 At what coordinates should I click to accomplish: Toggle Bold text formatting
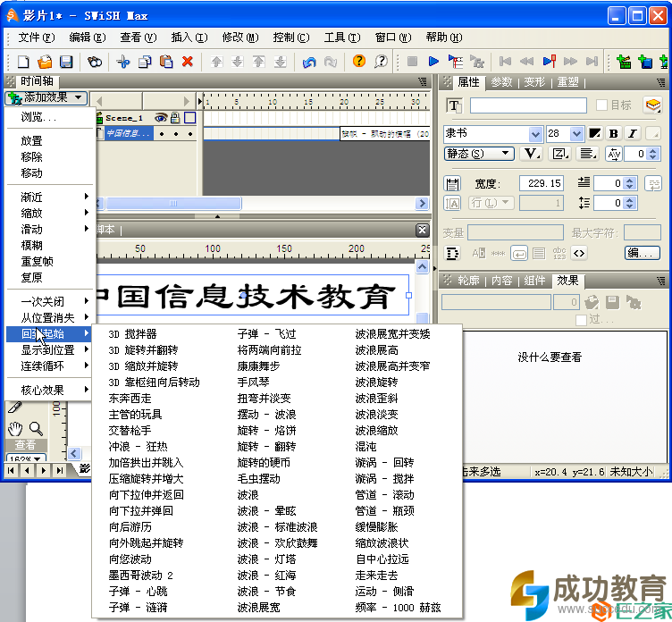pos(613,134)
